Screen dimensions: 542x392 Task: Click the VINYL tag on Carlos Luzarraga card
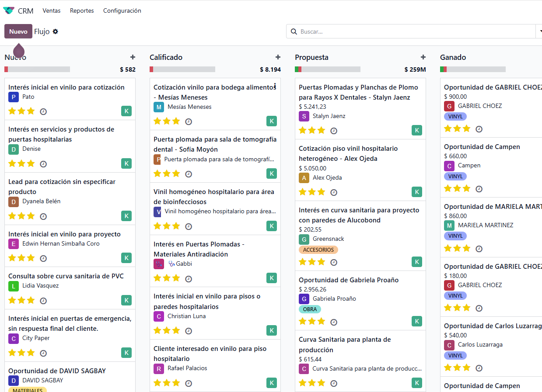pos(455,355)
